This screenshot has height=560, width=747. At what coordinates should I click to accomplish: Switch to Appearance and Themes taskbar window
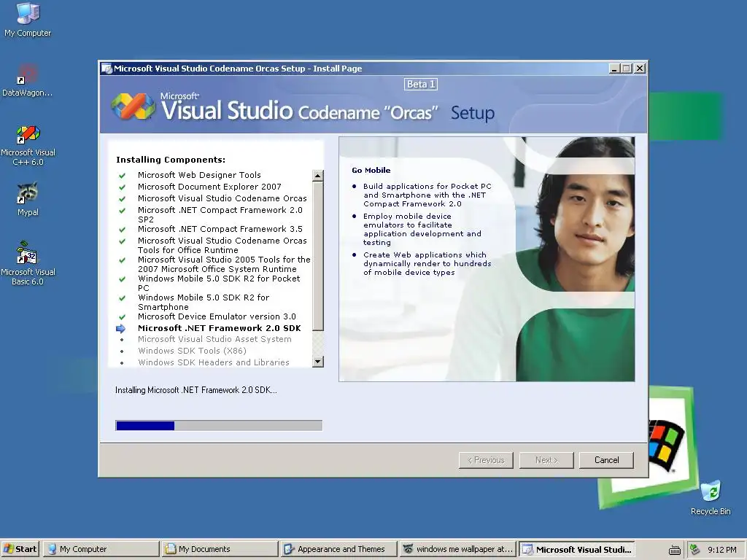338,549
